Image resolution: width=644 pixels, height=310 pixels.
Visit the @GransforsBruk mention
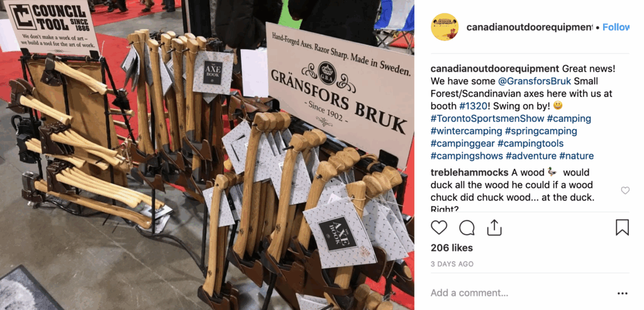[x=535, y=81]
